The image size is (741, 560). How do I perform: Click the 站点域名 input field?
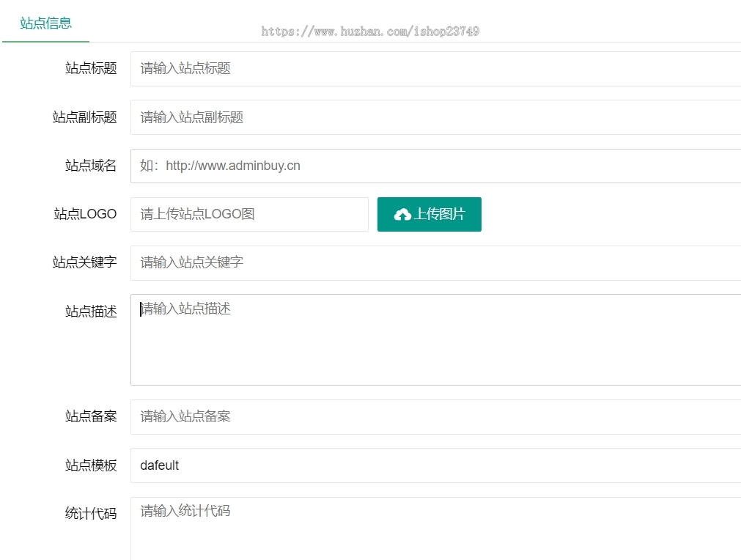click(x=435, y=166)
